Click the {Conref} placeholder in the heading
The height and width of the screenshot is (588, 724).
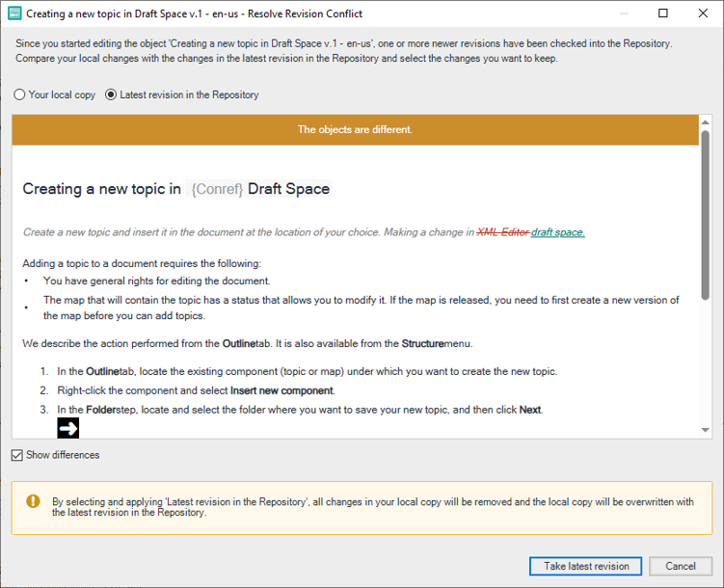217,189
